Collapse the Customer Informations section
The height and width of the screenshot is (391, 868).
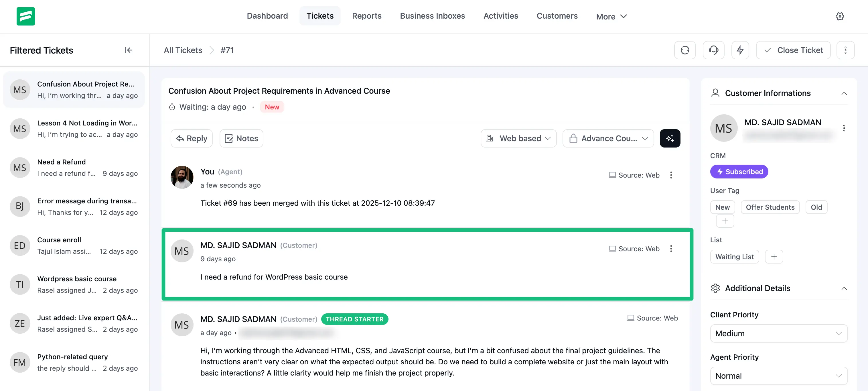pos(844,93)
